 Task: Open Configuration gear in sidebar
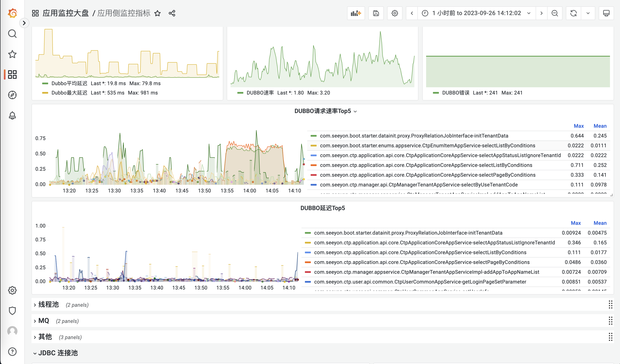pos(12,290)
